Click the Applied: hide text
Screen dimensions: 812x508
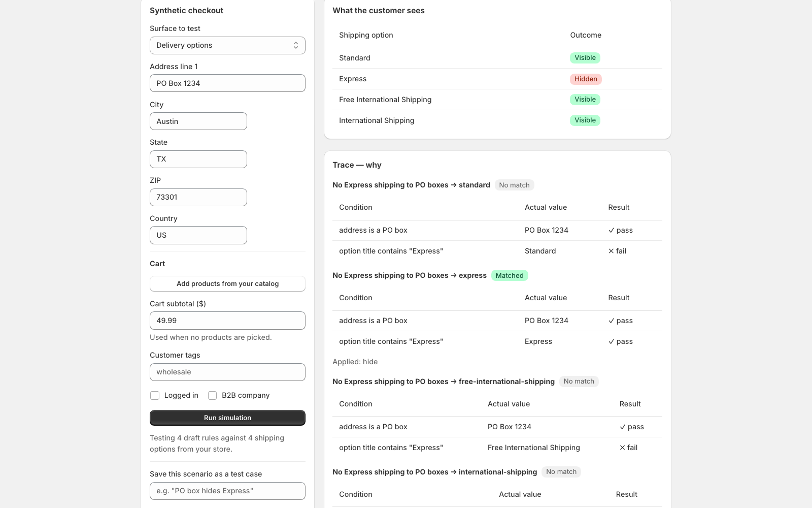pos(355,362)
